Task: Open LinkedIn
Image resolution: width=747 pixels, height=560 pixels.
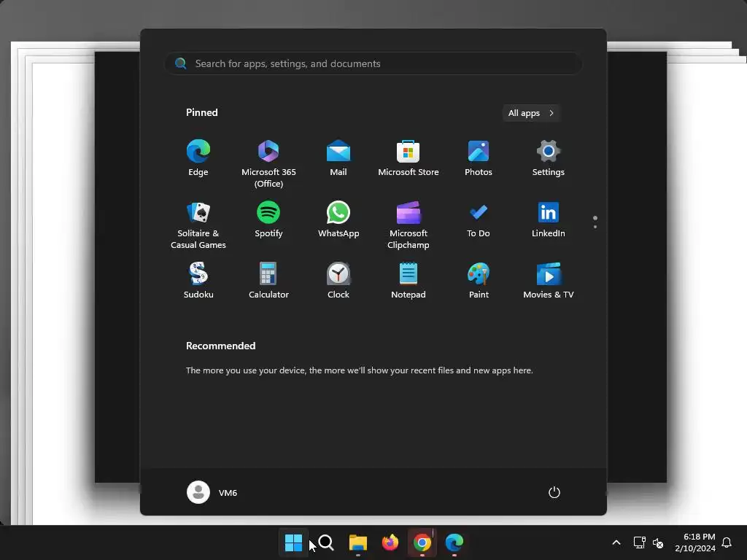Action: coord(549,220)
